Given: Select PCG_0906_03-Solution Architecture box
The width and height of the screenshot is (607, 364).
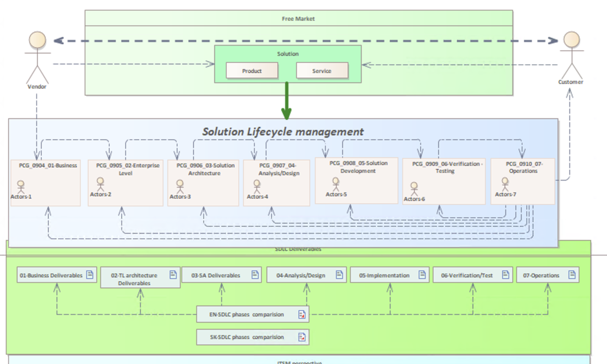Looking at the screenshot, I should (203, 183).
